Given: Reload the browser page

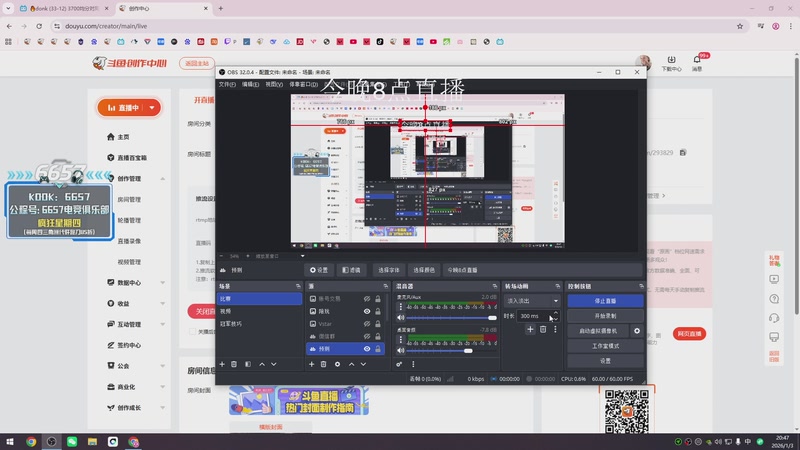Looking at the screenshot, I should [39, 26].
